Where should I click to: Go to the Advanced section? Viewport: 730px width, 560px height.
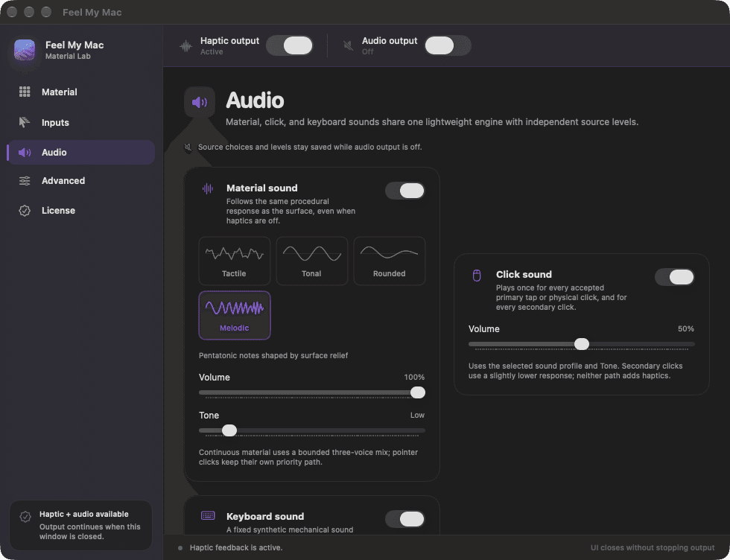81,181
